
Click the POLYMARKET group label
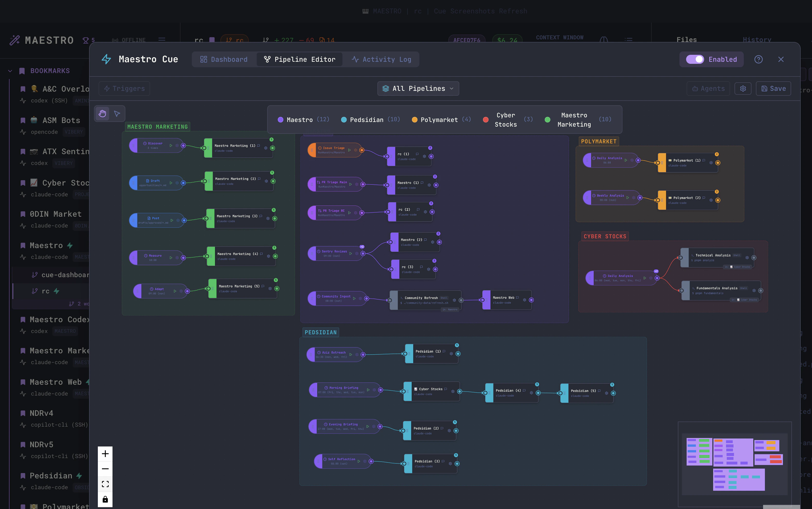599,141
